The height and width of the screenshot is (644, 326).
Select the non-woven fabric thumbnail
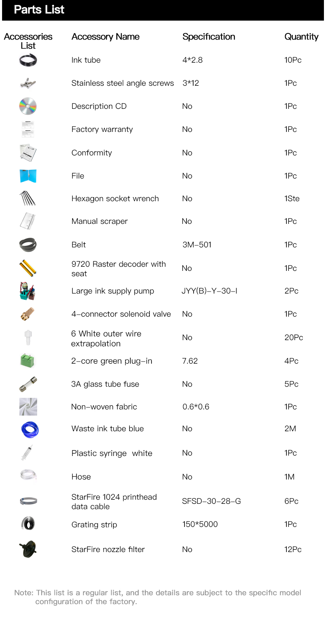(x=28, y=407)
